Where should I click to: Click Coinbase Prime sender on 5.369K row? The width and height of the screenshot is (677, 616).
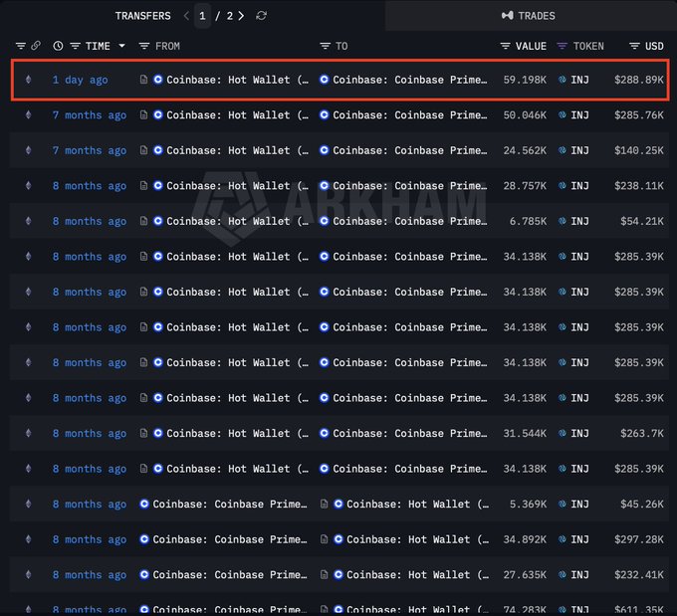[x=230, y=505]
